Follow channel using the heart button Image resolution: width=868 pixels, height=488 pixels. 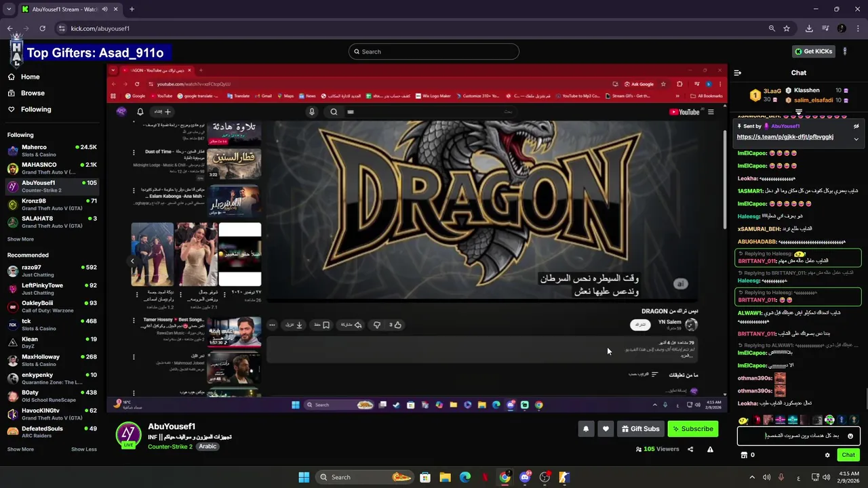(x=606, y=429)
